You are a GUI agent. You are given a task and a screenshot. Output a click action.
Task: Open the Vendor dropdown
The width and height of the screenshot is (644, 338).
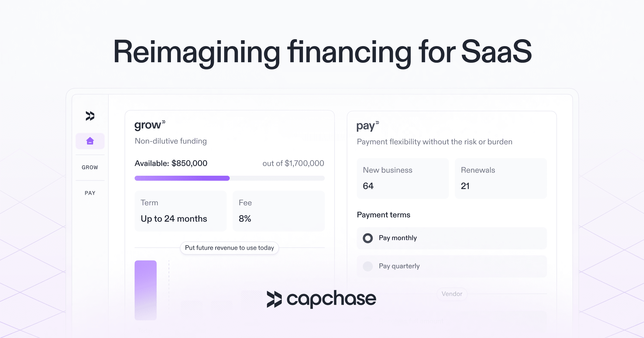click(x=452, y=294)
